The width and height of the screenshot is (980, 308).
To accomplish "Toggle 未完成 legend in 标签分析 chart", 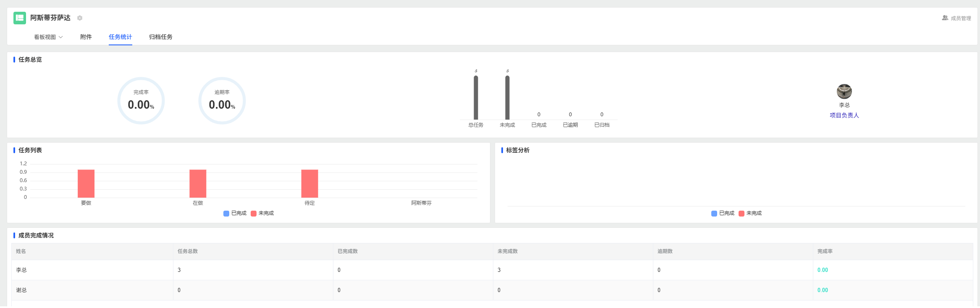I will click(x=750, y=213).
